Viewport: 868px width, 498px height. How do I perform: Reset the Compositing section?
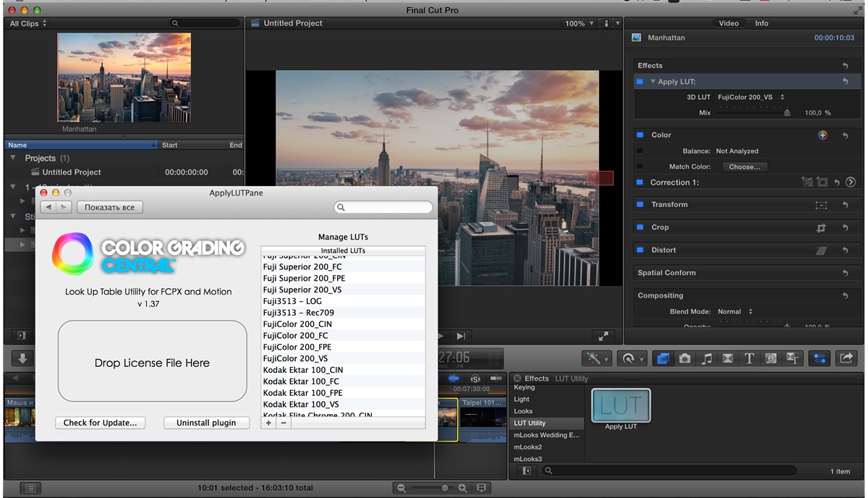[846, 295]
